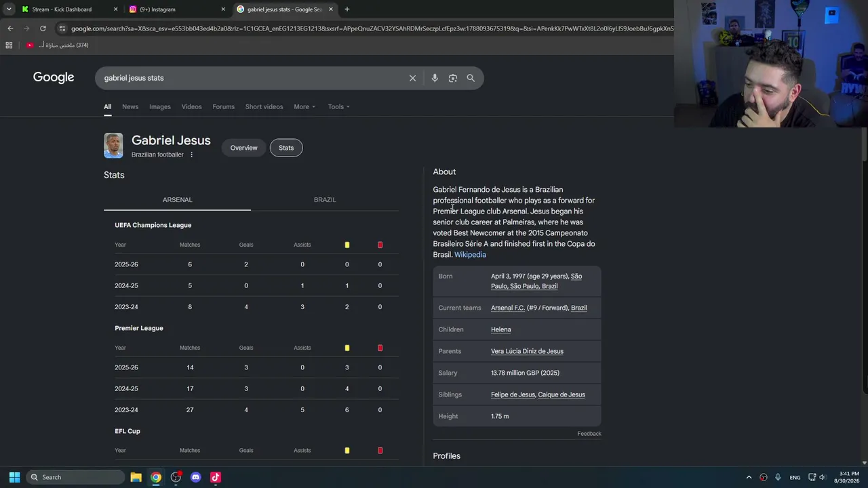This screenshot has width=868, height=488.
Task: Switch to Images results
Action: point(160,106)
